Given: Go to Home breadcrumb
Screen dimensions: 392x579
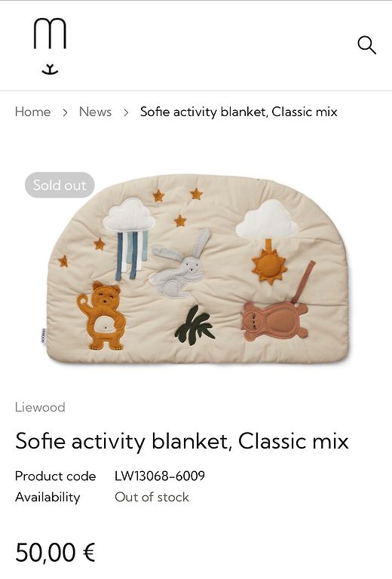Looking at the screenshot, I should [33, 112].
